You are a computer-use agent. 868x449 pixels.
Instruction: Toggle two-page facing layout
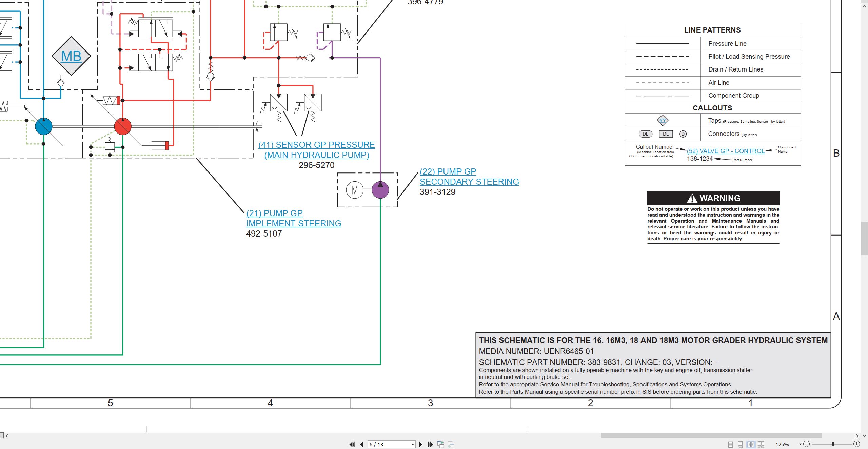point(751,444)
